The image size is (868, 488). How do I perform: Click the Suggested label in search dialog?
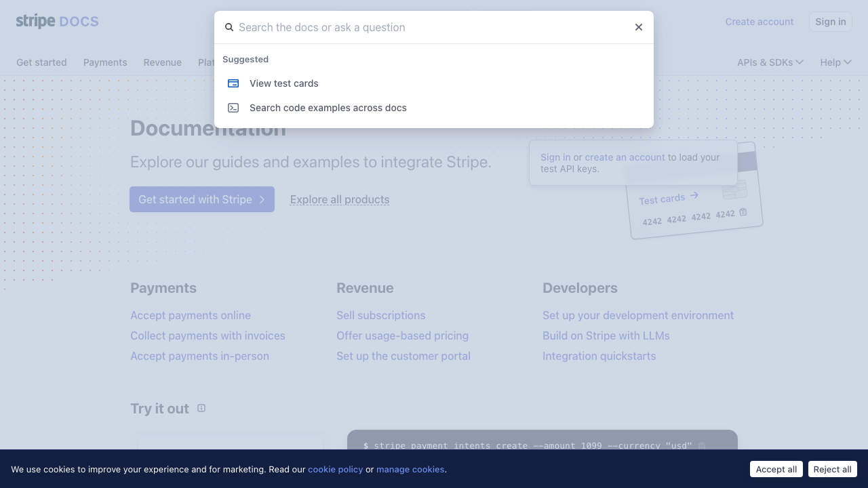[x=245, y=60]
